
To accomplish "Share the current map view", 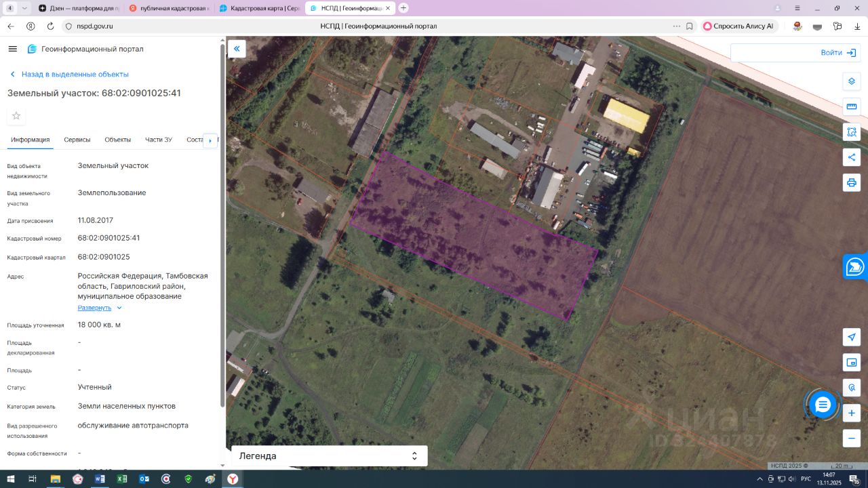I will point(852,157).
